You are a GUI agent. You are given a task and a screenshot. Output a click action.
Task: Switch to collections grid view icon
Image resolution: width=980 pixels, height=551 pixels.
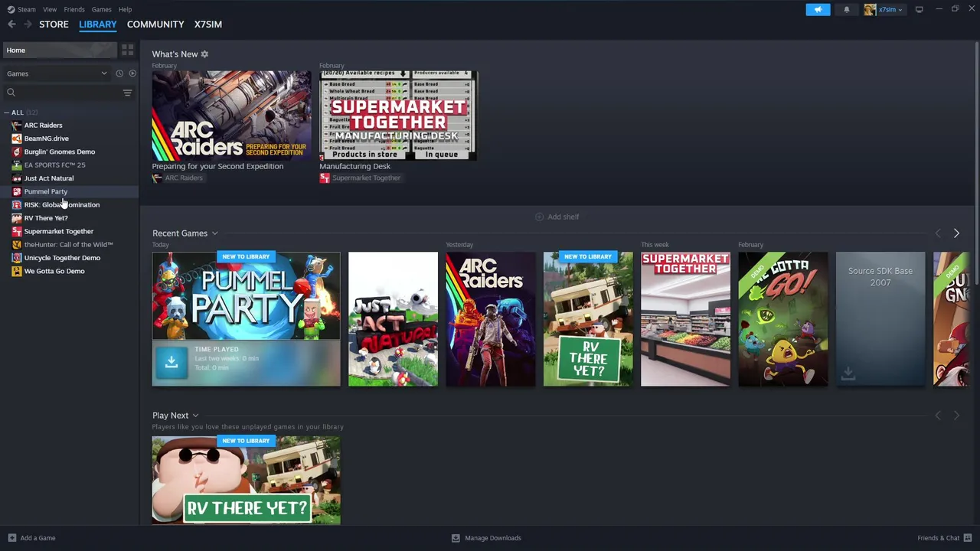coord(127,50)
